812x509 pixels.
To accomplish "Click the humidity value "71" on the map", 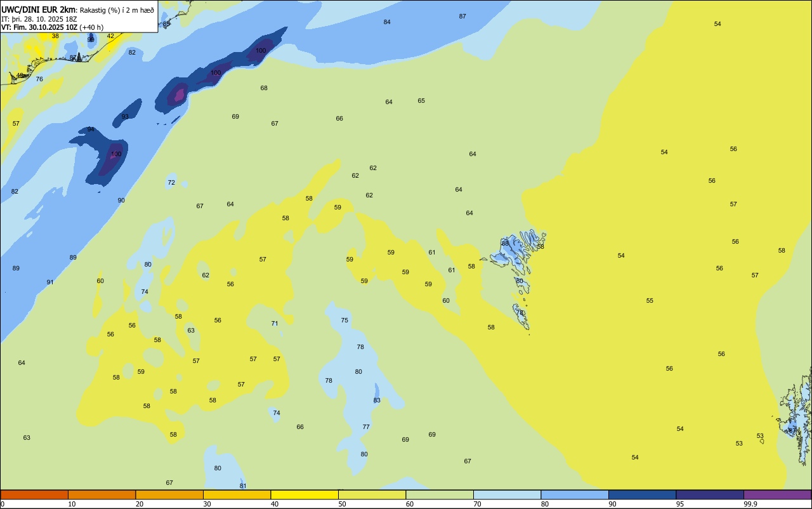I will click(275, 324).
